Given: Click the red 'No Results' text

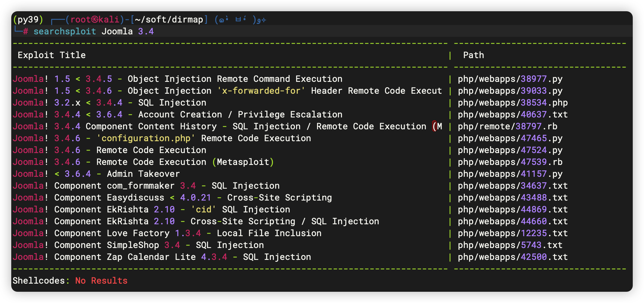Looking at the screenshot, I should (x=102, y=281).
